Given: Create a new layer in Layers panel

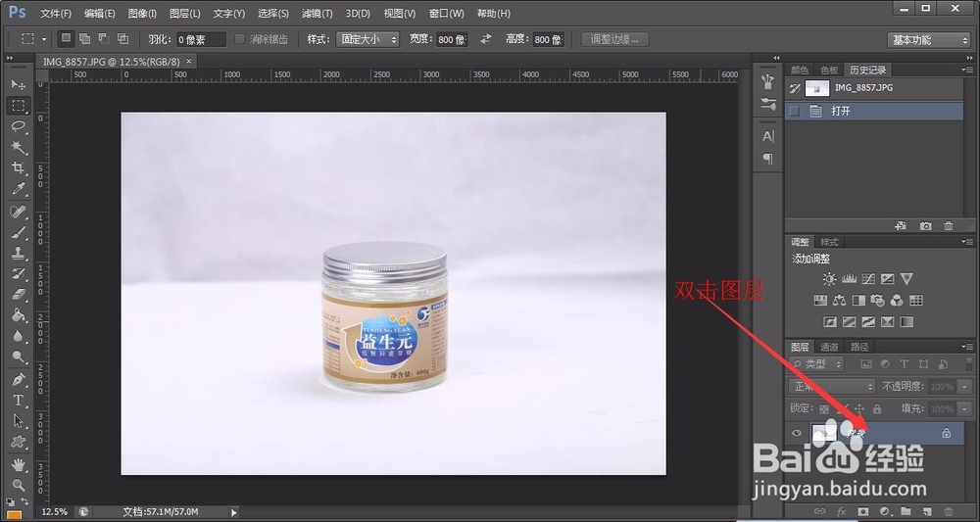Looking at the screenshot, I should click(927, 511).
